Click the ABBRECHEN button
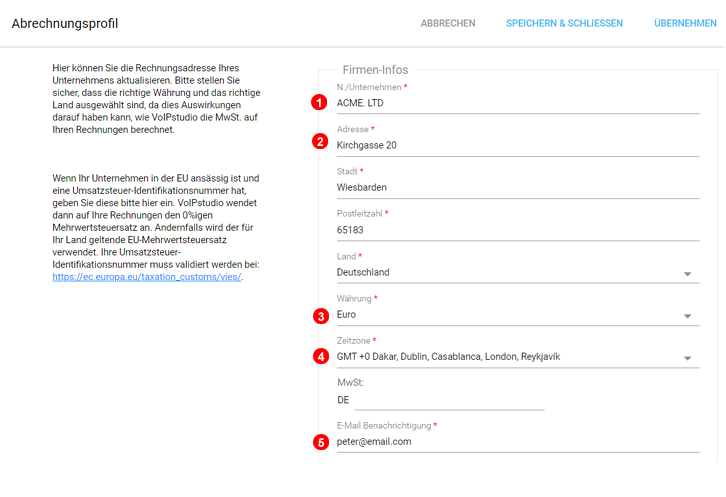Image resolution: width=726 pixels, height=497 pixels. 448,23
